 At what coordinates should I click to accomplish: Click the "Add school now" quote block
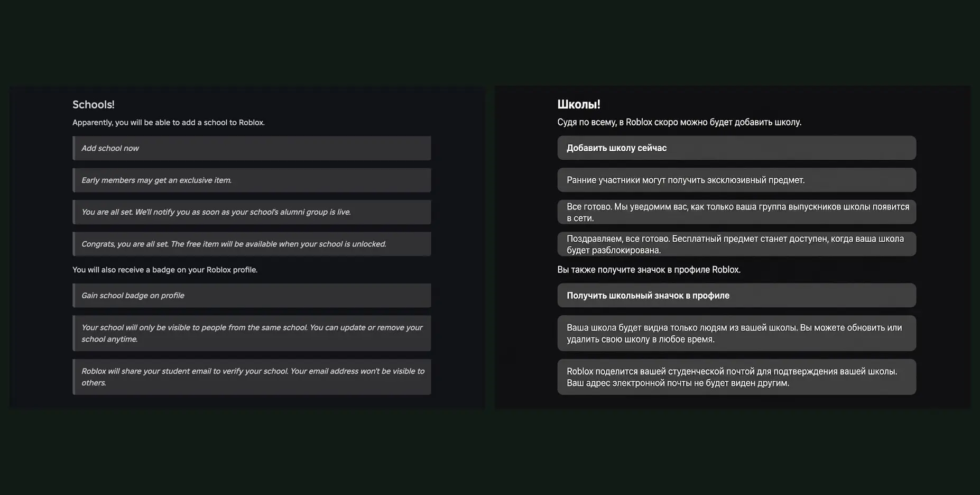click(x=252, y=148)
